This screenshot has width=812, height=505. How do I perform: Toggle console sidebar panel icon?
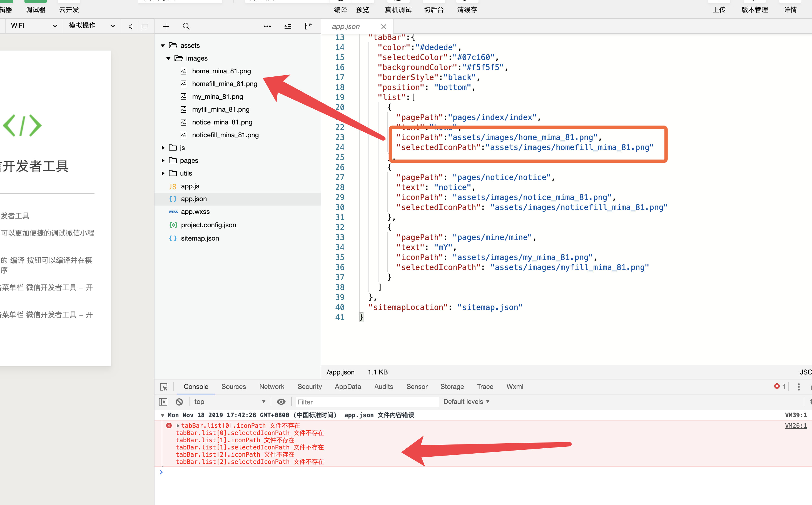pos(163,402)
